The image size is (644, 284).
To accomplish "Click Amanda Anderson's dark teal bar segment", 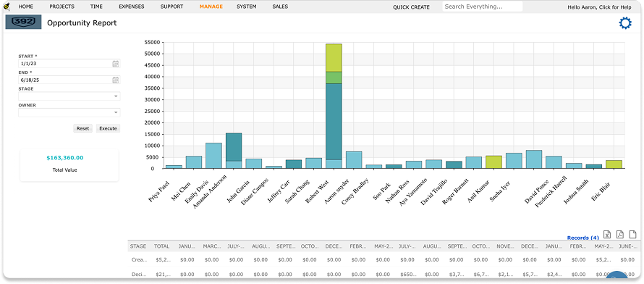I will tap(234, 147).
